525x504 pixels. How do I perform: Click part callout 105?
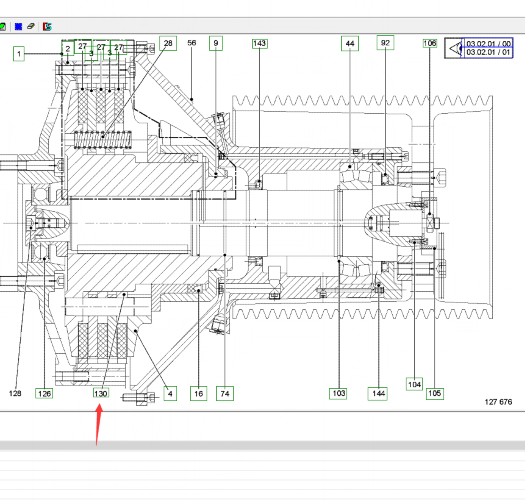point(435,393)
